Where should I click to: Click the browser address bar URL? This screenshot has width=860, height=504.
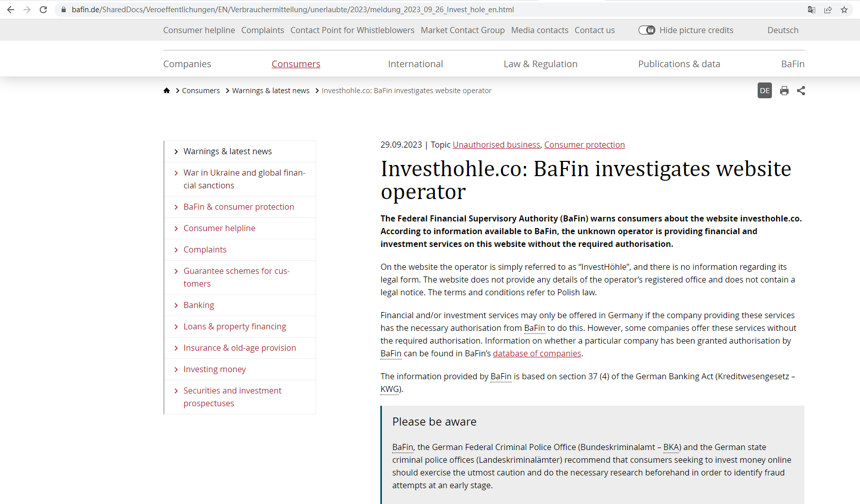pyautogui.click(x=293, y=10)
